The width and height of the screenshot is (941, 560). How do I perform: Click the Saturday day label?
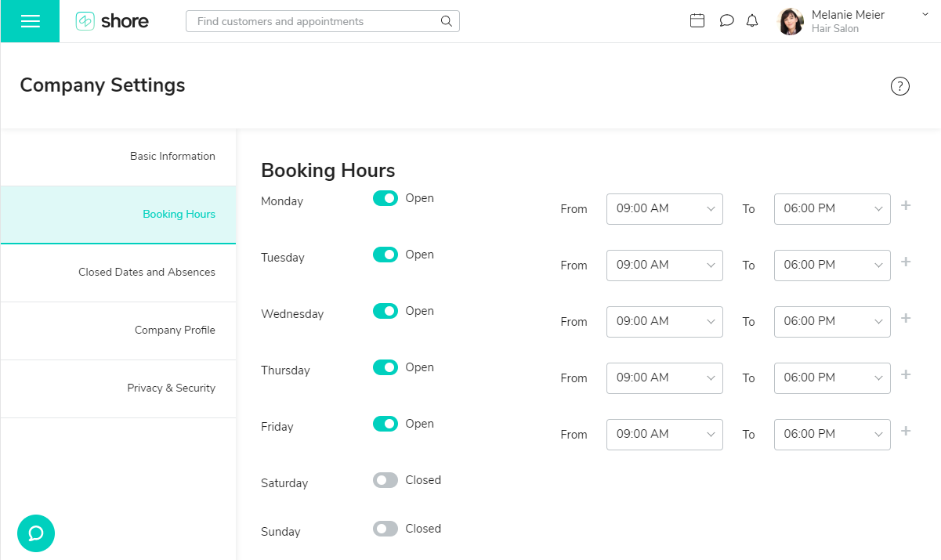pyautogui.click(x=284, y=483)
